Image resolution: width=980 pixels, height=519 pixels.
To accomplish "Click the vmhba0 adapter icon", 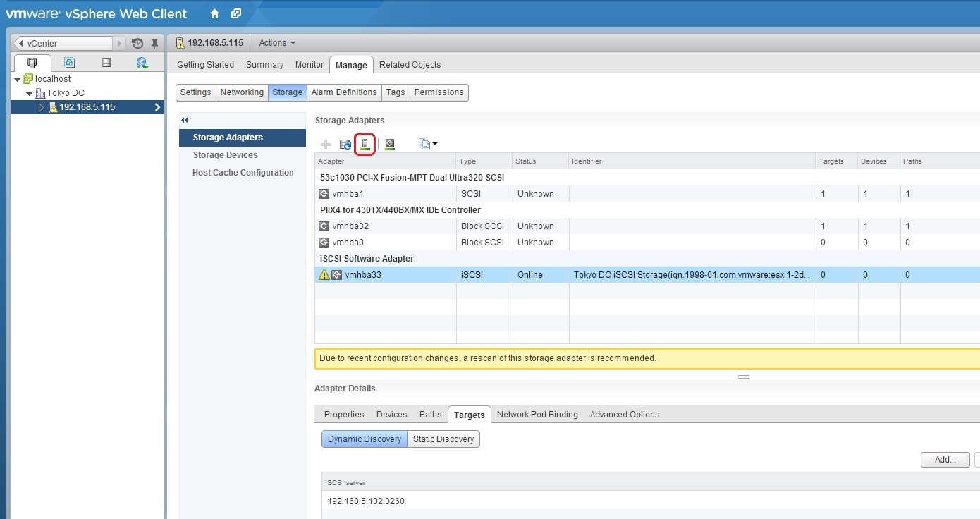I will point(324,243).
